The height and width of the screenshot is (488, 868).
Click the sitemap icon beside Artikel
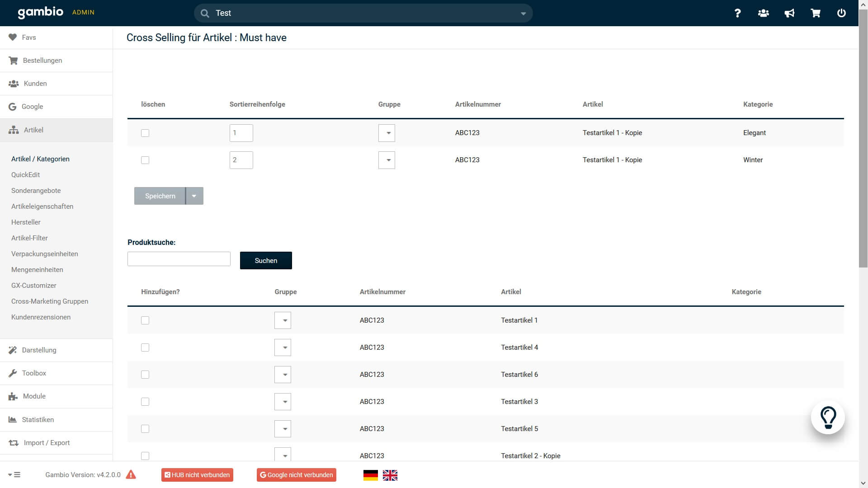[14, 130]
